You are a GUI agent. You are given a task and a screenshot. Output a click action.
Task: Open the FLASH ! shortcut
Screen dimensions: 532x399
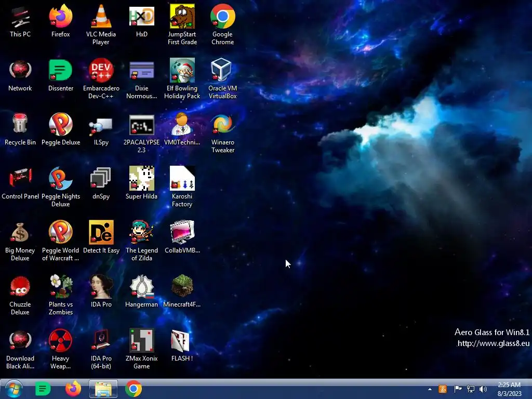click(182, 345)
